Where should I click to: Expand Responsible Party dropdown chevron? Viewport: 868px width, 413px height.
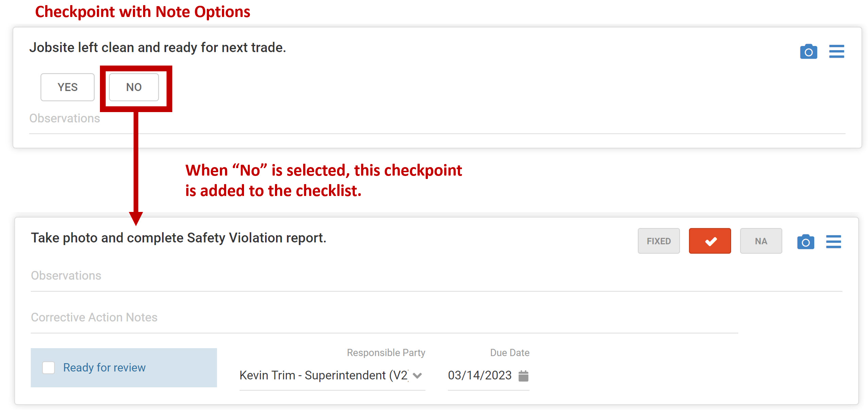point(417,376)
